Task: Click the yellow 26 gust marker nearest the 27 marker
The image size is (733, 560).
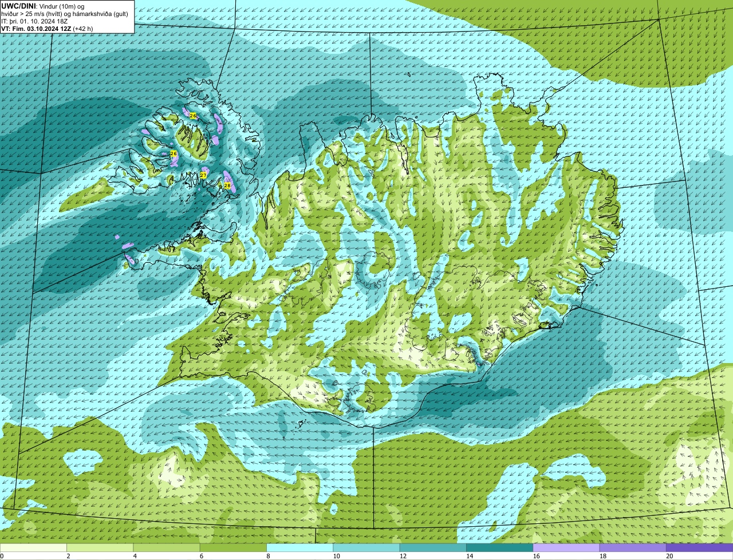Action: click(174, 153)
